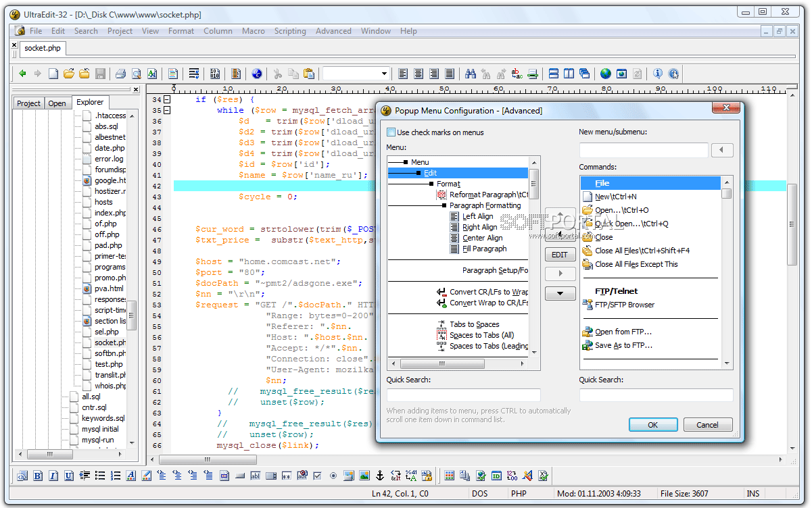Image resolution: width=812 pixels, height=508 pixels.
Task: Click the HTML Bold tag icon
Action: [38, 476]
